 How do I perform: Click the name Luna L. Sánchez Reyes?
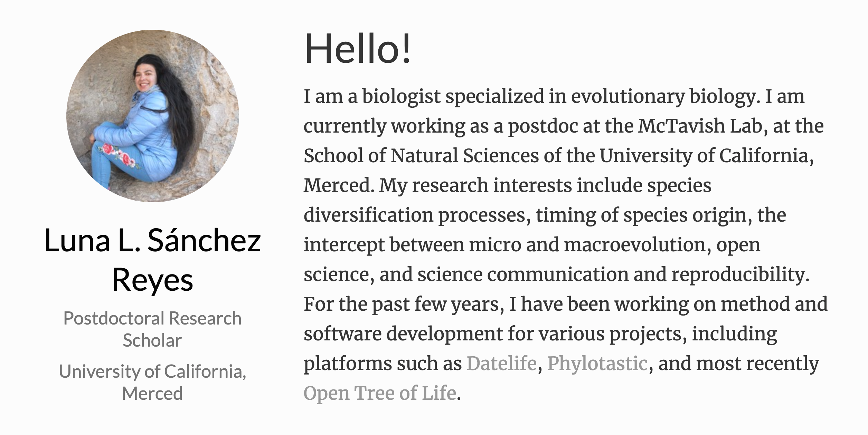[x=152, y=260]
